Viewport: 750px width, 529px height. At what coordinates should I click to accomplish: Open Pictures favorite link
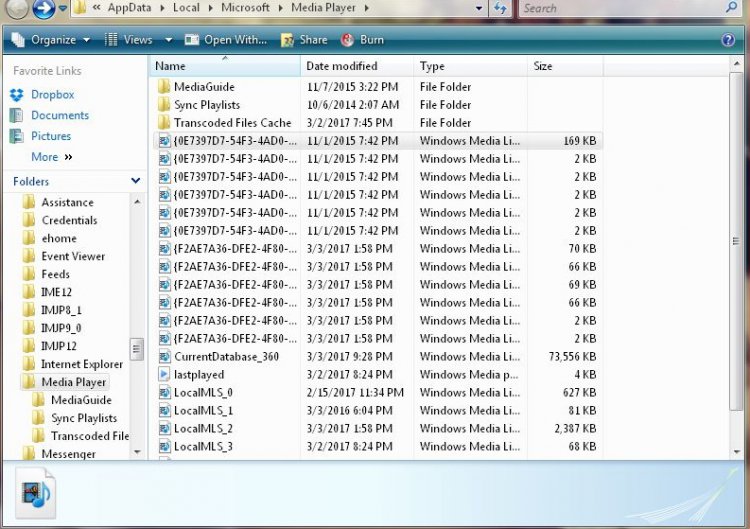coord(51,136)
